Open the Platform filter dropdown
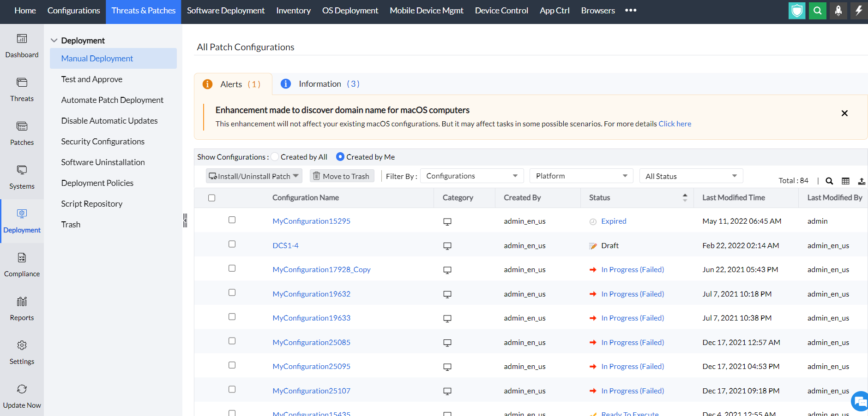The height and width of the screenshot is (416, 868). [x=581, y=176]
